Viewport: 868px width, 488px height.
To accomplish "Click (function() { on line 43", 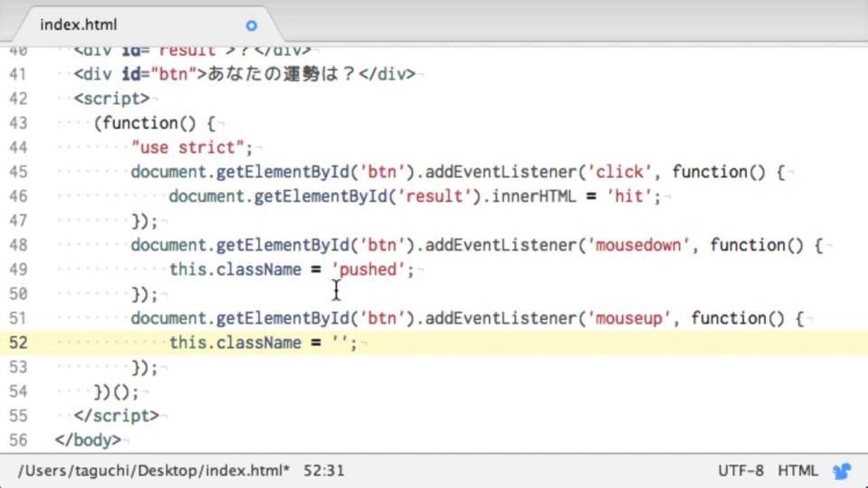I will (155, 124).
